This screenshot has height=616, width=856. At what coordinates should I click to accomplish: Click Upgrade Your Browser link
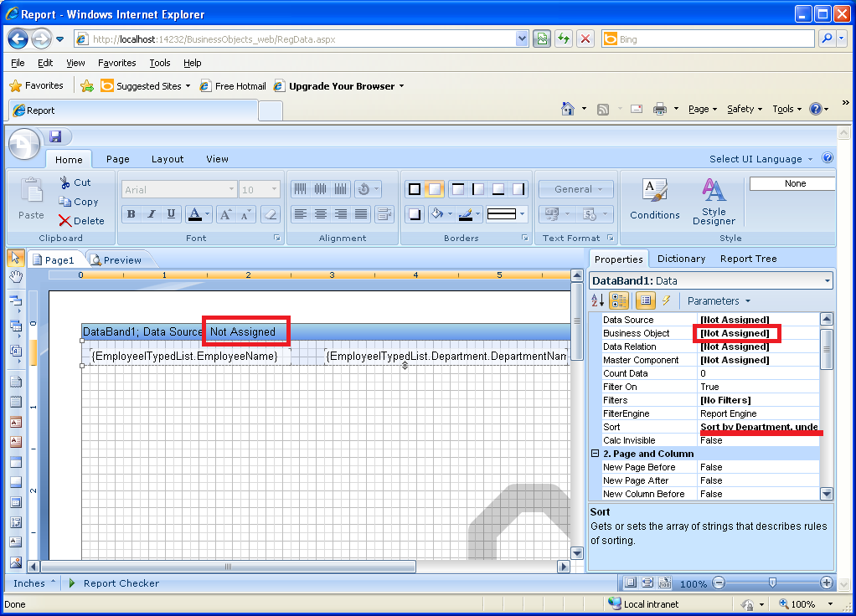click(339, 86)
